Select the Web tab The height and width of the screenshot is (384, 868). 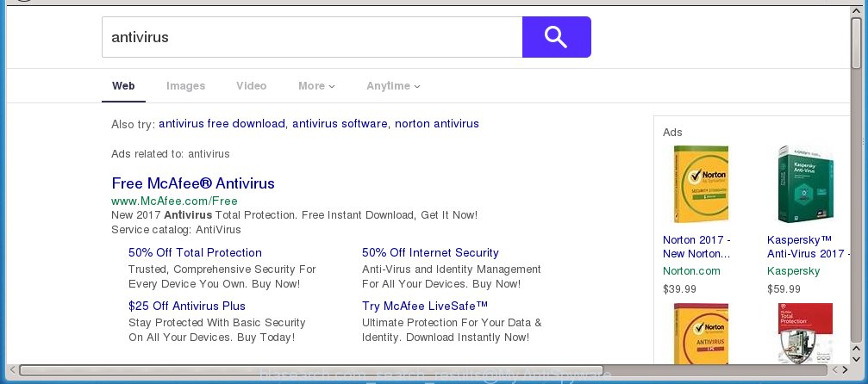click(x=123, y=86)
